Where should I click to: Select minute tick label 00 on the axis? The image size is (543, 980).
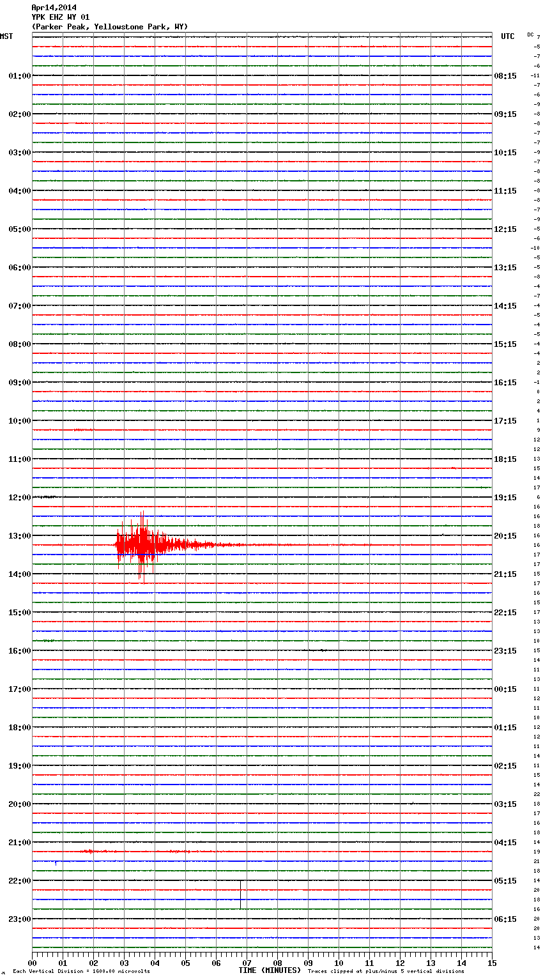(32, 963)
